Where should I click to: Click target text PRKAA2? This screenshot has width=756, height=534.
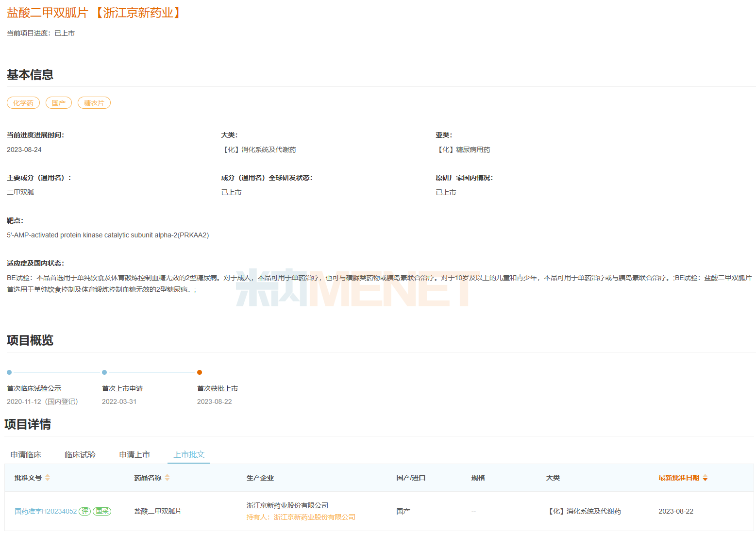coord(193,235)
